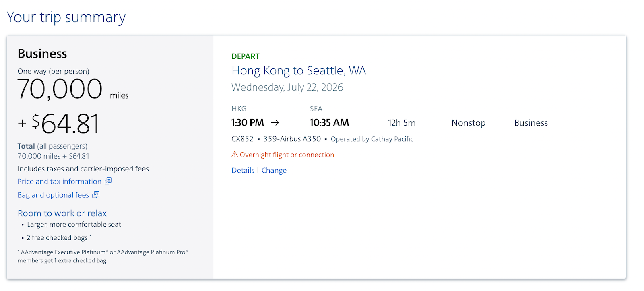Click the CX852 flight number

pos(242,139)
